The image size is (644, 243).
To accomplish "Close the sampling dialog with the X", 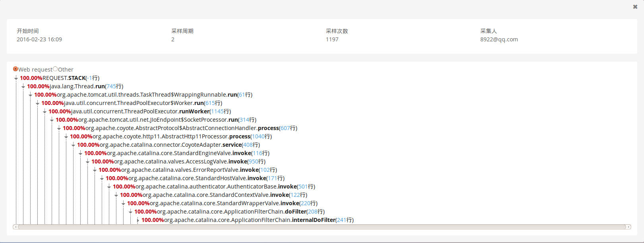I will 635,7.
